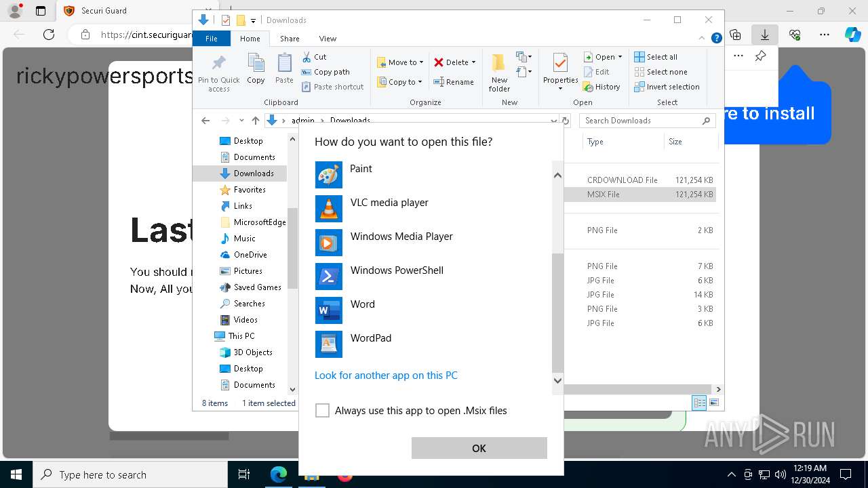Switch to Share ribbon tab
The width and height of the screenshot is (868, 488).
[290, 39]
